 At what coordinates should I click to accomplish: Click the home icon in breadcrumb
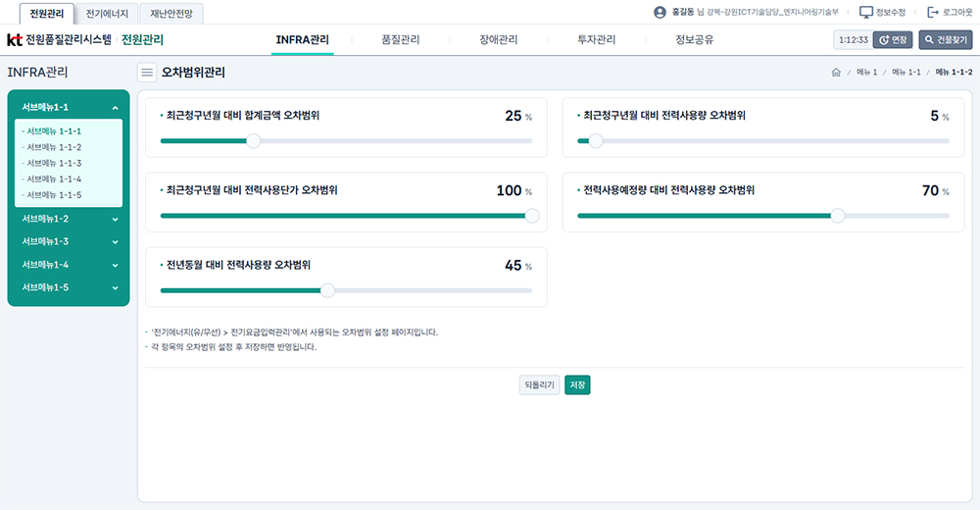coord(835,73)
